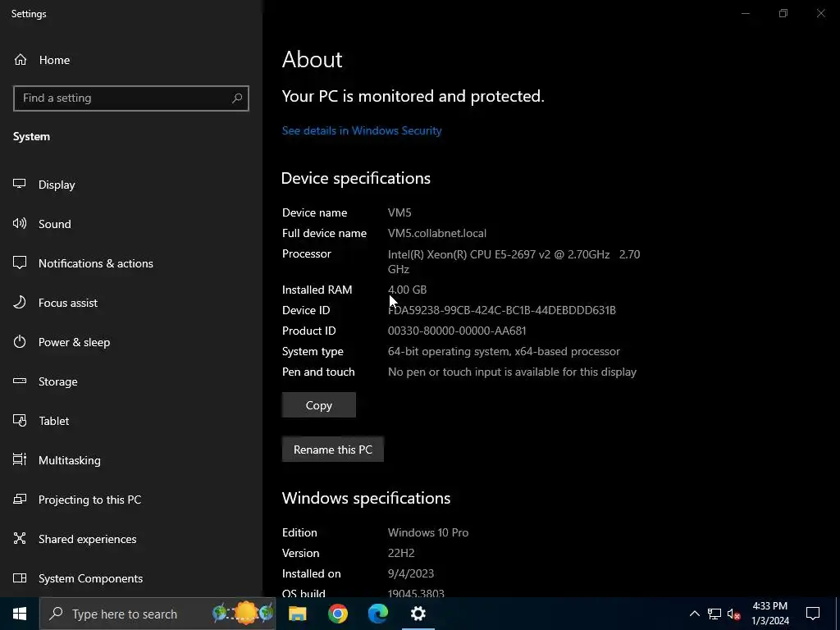Select Multitasking settings
Screen dimensions: 840x630
click(x=57, y=460)
